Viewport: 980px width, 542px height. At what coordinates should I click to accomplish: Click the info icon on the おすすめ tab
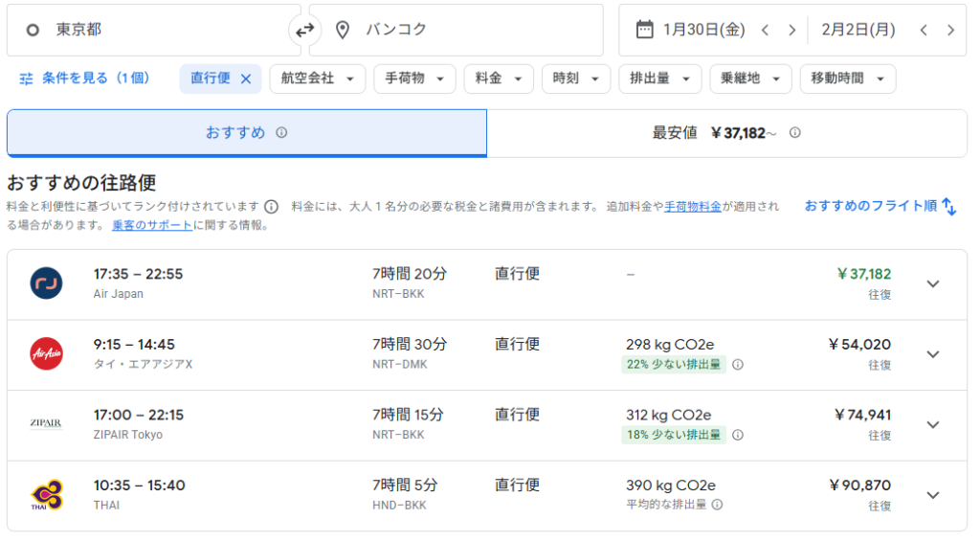point(281,133)
